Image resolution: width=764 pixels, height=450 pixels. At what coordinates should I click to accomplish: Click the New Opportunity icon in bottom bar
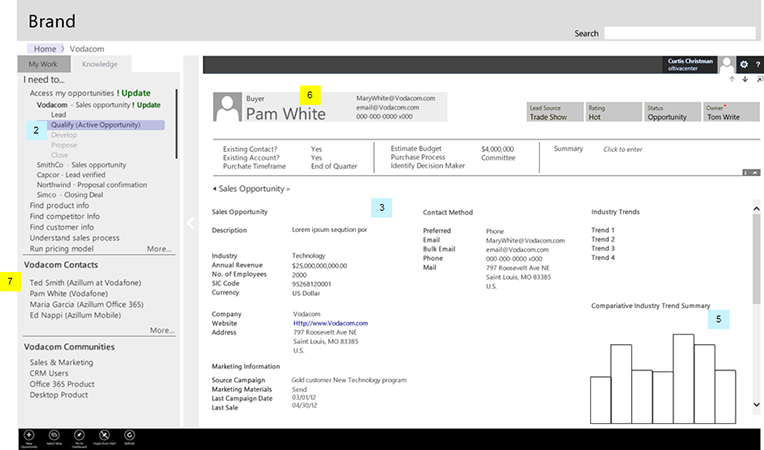pos(28,436)
